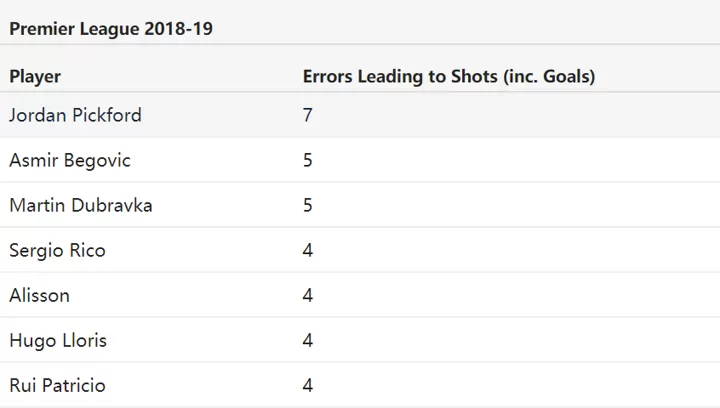This screenshot has height=408, width=720.
Task: Click Alisson's error count of 4
Action: 308,295
